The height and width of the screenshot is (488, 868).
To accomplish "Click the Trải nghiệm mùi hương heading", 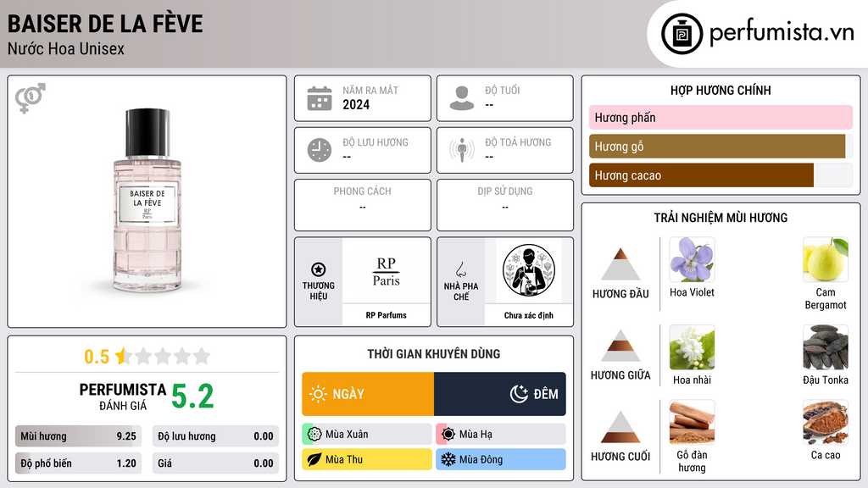I will pyautogui.click(x=721, y=218).
